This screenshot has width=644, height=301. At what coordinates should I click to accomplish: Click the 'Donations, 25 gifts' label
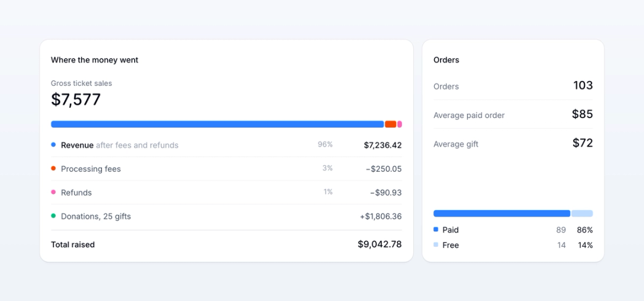tap(95, 216)
